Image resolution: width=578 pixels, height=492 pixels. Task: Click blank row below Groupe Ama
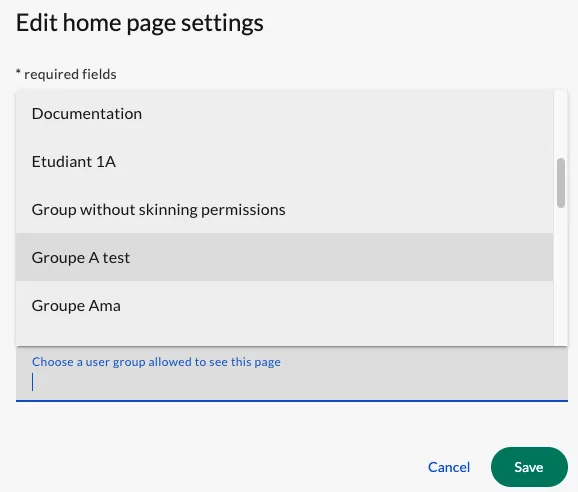(284, 337)
